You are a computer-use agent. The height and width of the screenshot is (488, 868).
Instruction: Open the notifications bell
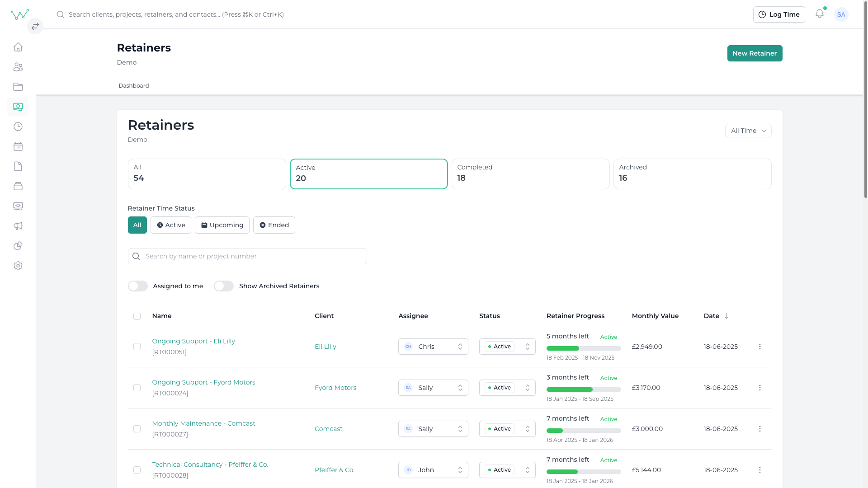[820, 14]
